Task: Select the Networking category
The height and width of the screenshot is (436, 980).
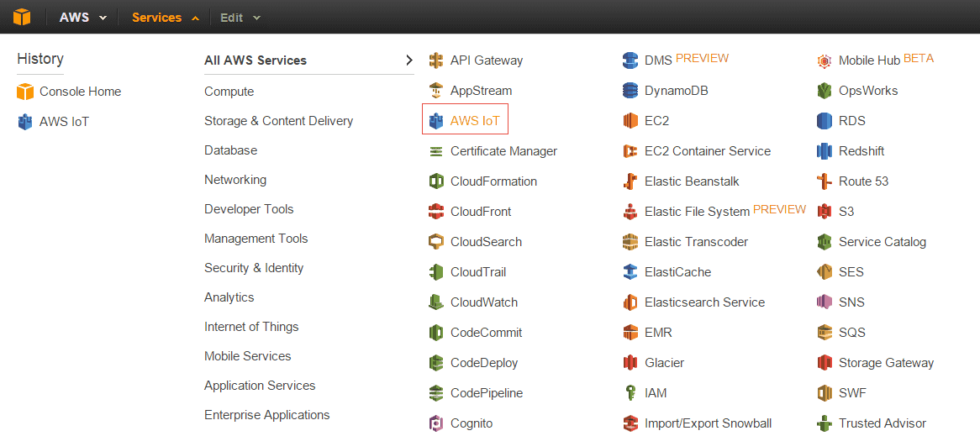Action: click(x=235, y=179)
